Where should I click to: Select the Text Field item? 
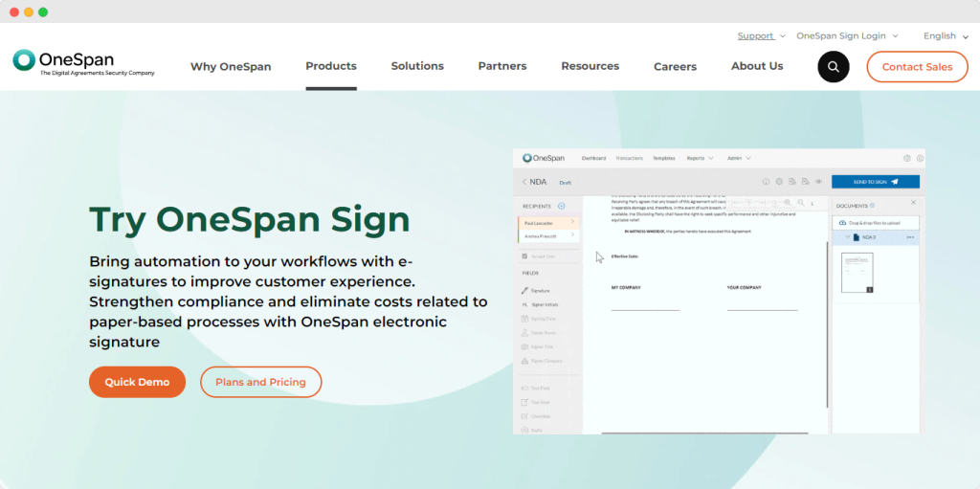(535, 389)
